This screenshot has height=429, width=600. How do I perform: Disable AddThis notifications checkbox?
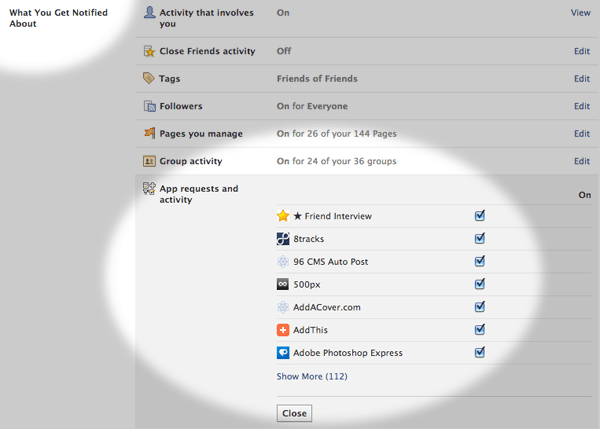click(x=479, y=329)
